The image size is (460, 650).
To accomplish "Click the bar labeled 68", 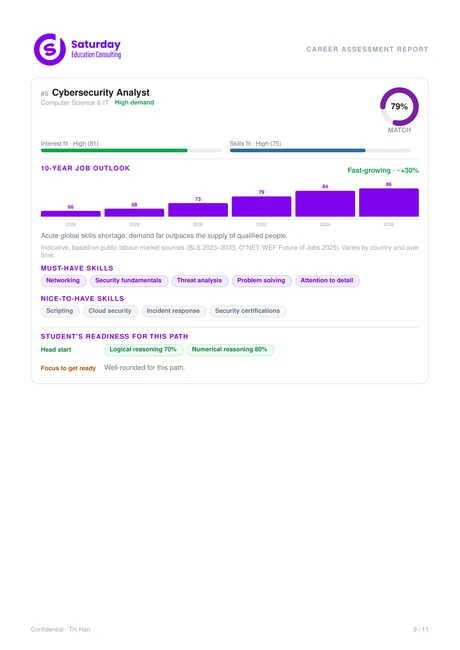I will coord(134,213).
